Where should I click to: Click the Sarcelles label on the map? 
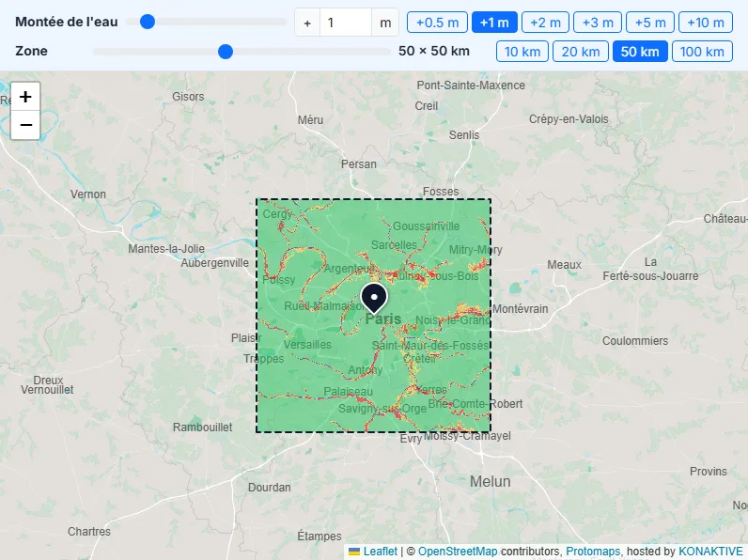[394, 244]
